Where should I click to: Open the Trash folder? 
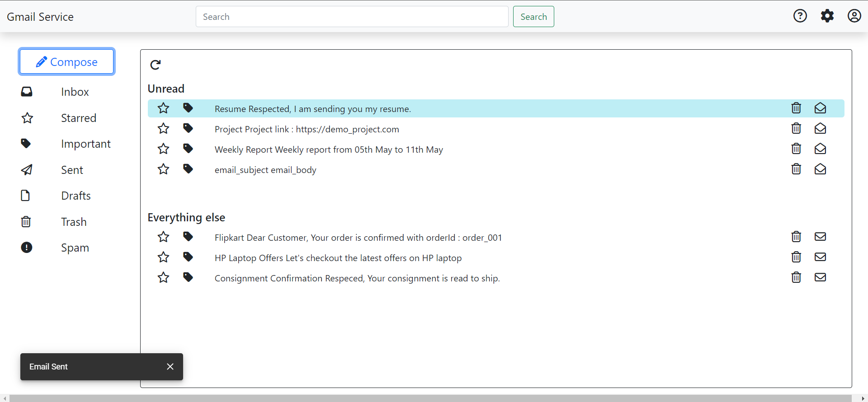(74, 222)
